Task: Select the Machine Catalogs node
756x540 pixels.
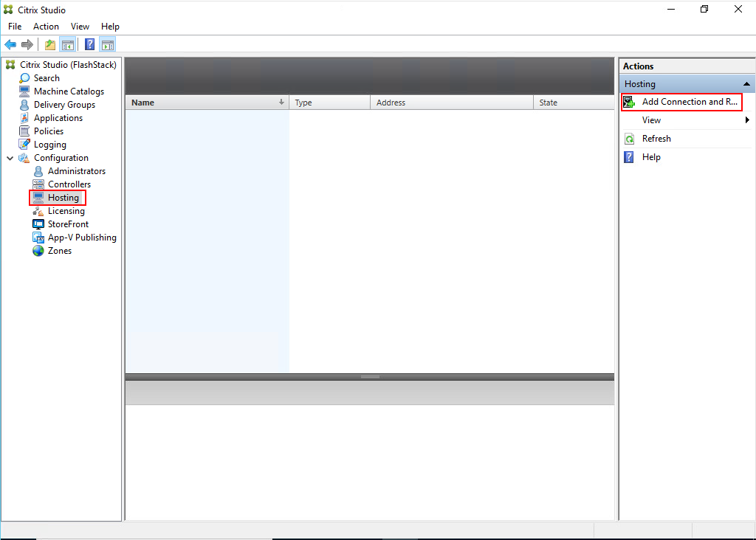Action: point(67,91)
